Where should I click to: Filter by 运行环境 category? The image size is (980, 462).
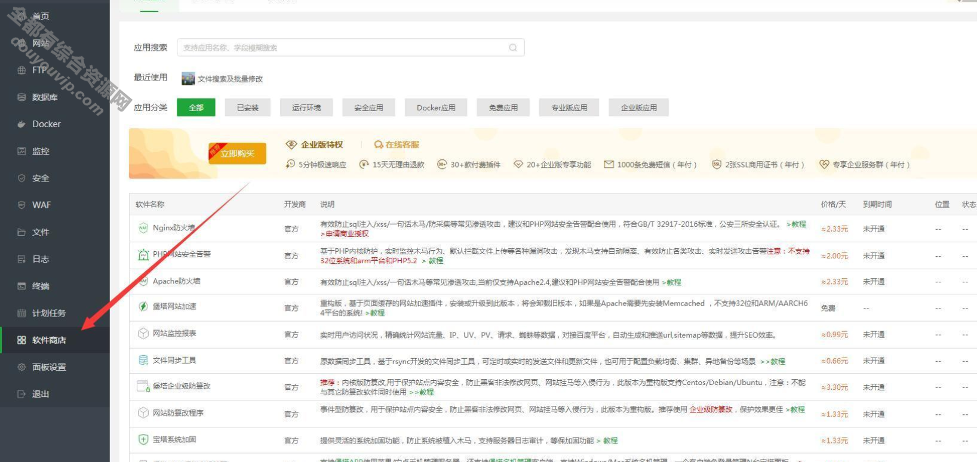click(306, 107)
